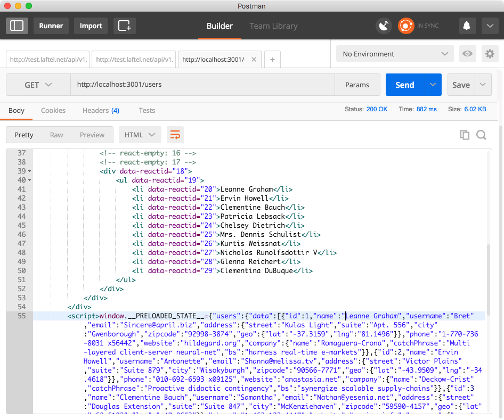Screen dimensions: 504x420
Task: Click the orange sync status icon
Action: (x=406, y=26)
